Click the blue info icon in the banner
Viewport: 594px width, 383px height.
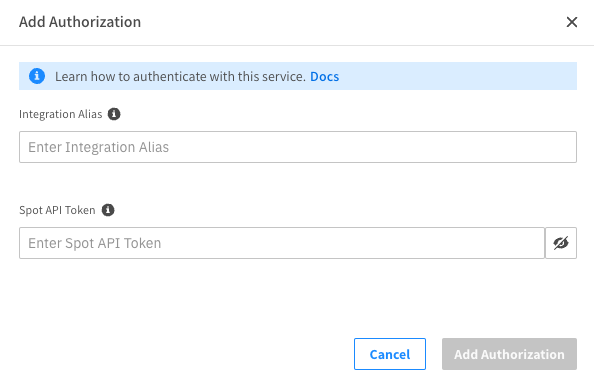[x=37, y=76]
